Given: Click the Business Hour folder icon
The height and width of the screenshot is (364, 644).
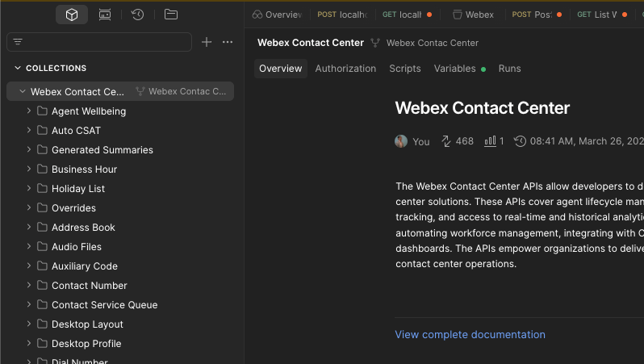Looking at the screenshot, I should [x=42, y=169].
